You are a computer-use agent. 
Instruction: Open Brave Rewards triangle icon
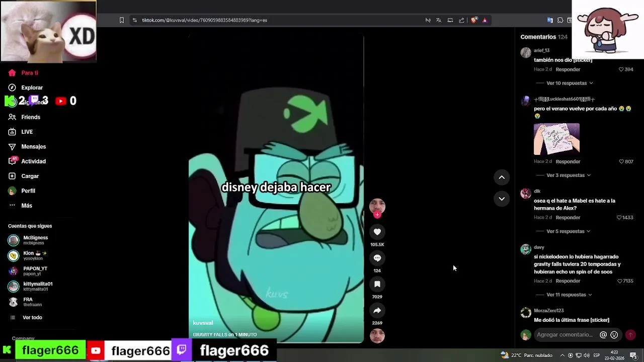(485, 20)
